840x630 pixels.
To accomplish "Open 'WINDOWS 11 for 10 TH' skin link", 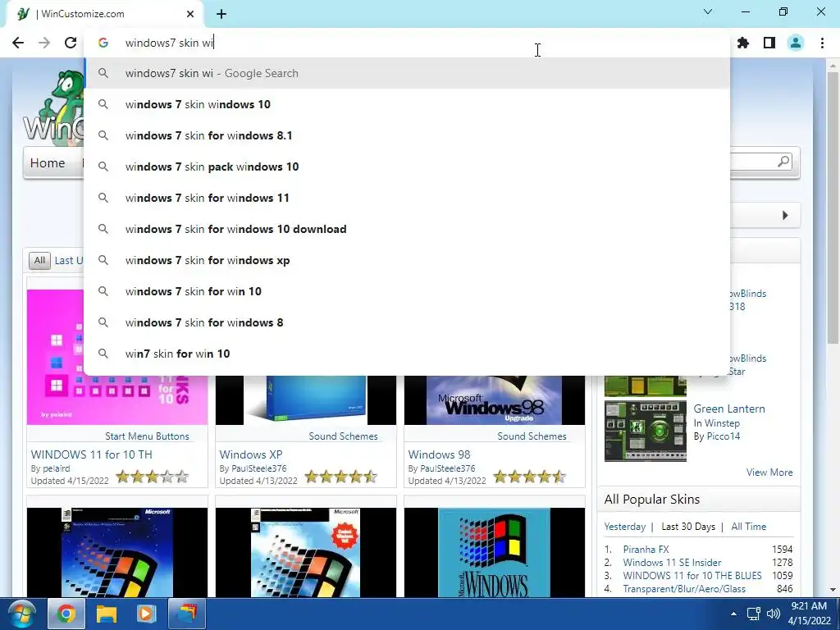I will pyautogui.click(x=92, y=454).
